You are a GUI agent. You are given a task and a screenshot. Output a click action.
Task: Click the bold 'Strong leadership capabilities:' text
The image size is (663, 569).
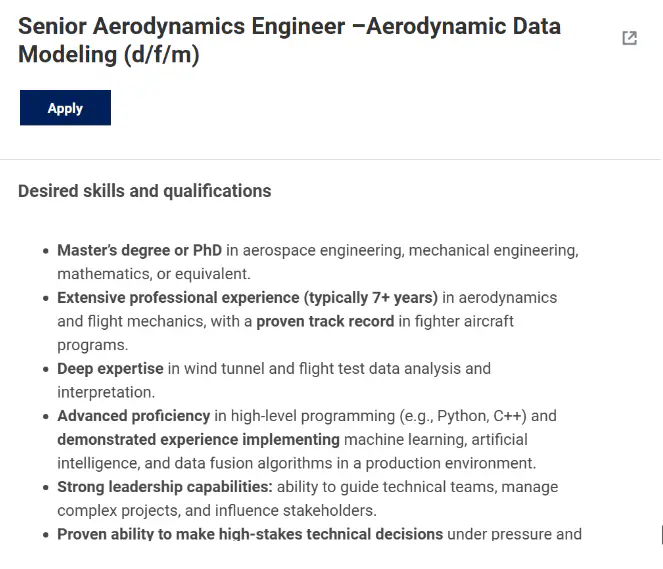pyautogui.click(x=165, y=487)
